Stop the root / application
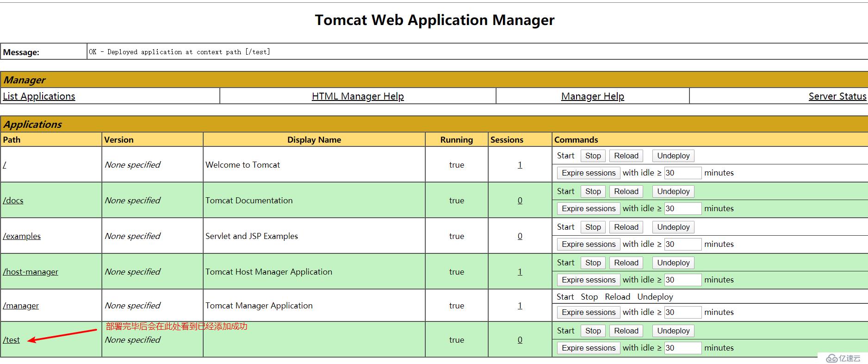 [593, 156]
